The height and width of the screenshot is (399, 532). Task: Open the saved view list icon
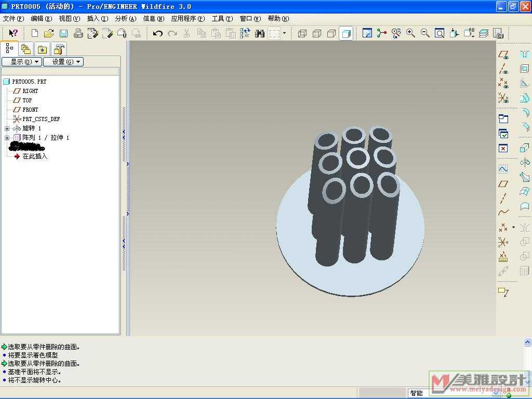tap(469, 33)
